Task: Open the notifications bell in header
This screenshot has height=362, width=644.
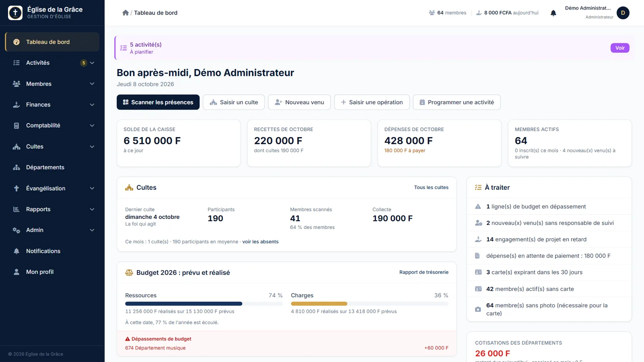Action: coord(553,13)
